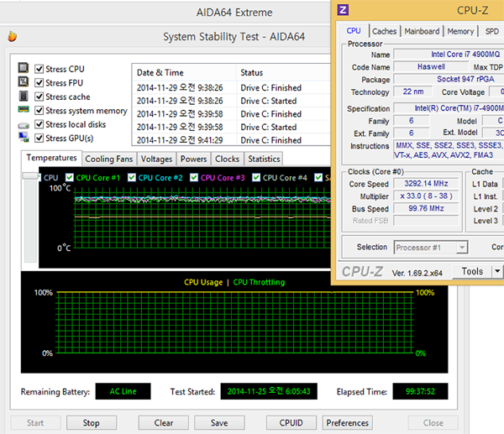Uncheck Stress local disks
This screenshot has height=434, width=504.
tap(39, 124)
